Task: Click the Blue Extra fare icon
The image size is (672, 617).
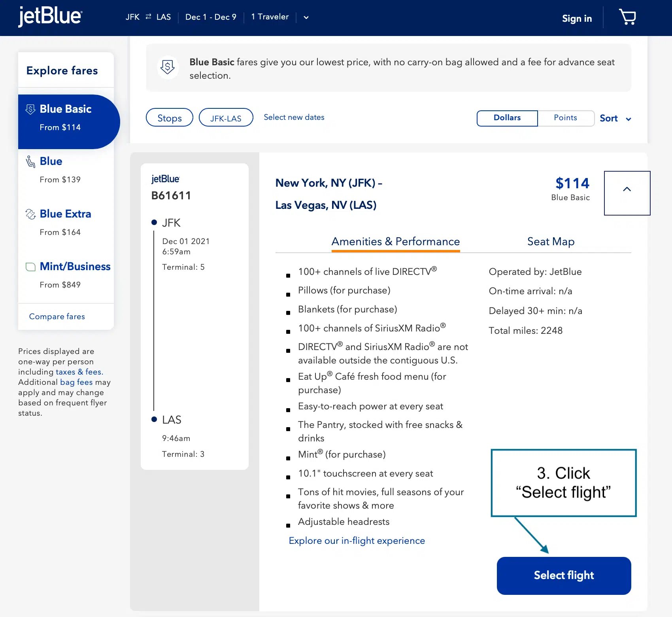Action: point(30,214)
